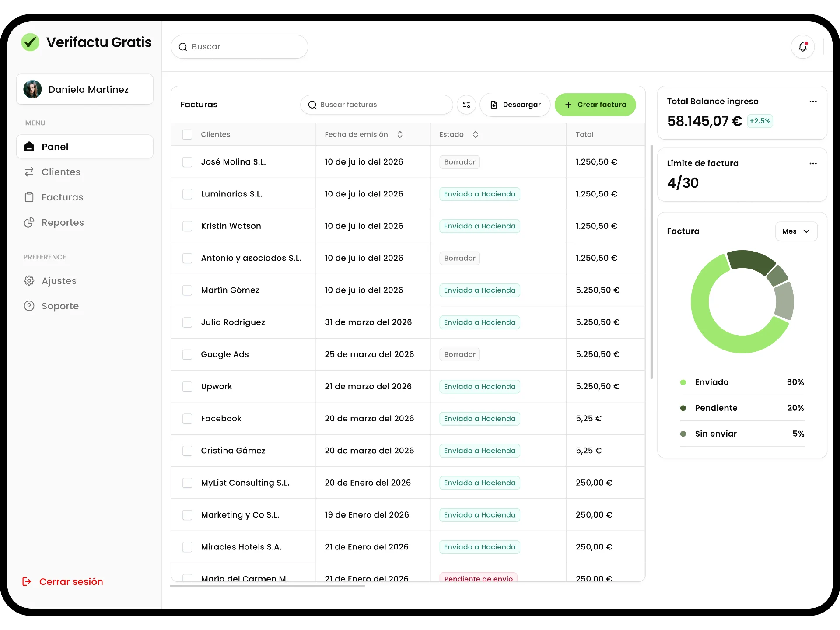The width and height of the screenshot is (840, 630).
Task: Open the Mes period dropdown
Action: (x=796, y=231)
